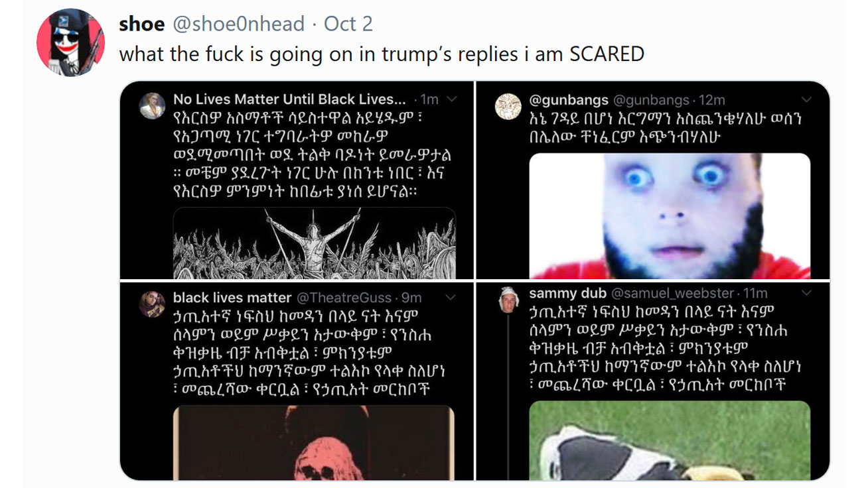The width and height of the screenshot is (868, 488).
Task: Click the tweet text about trump's replies
Action: (382, 54)
